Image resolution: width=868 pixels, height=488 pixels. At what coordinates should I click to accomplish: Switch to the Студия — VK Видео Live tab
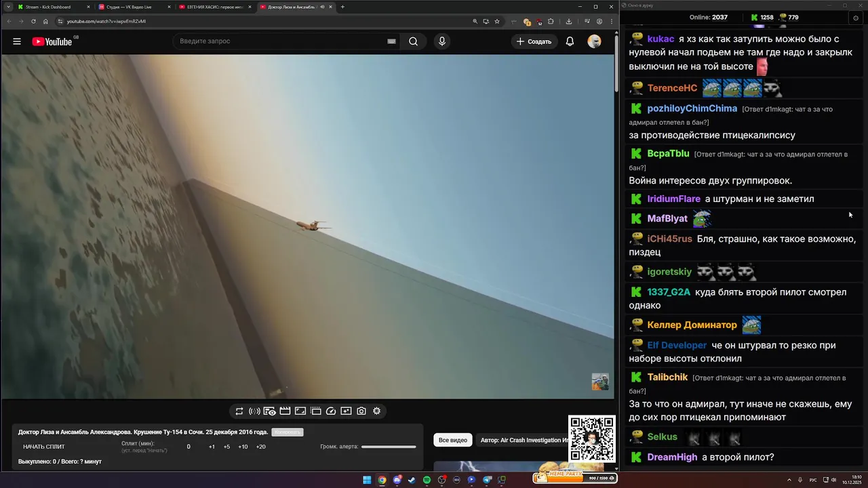pos(134,7)
